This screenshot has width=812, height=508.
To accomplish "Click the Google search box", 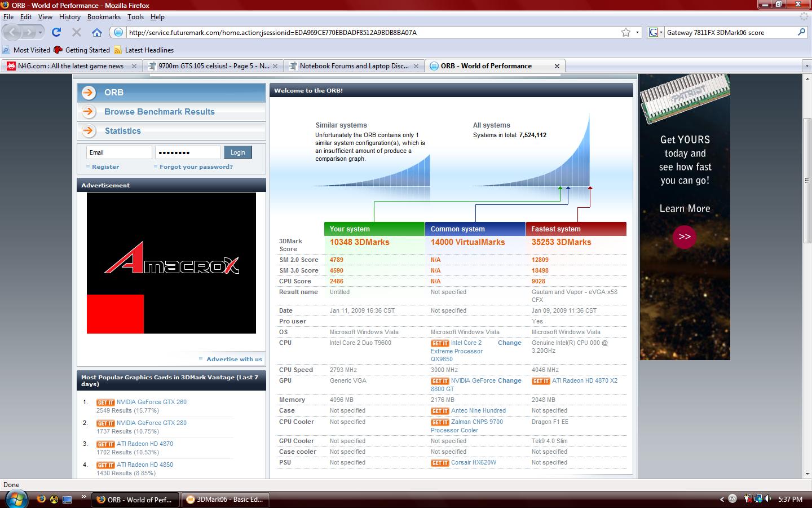I will tap(730, 32).
